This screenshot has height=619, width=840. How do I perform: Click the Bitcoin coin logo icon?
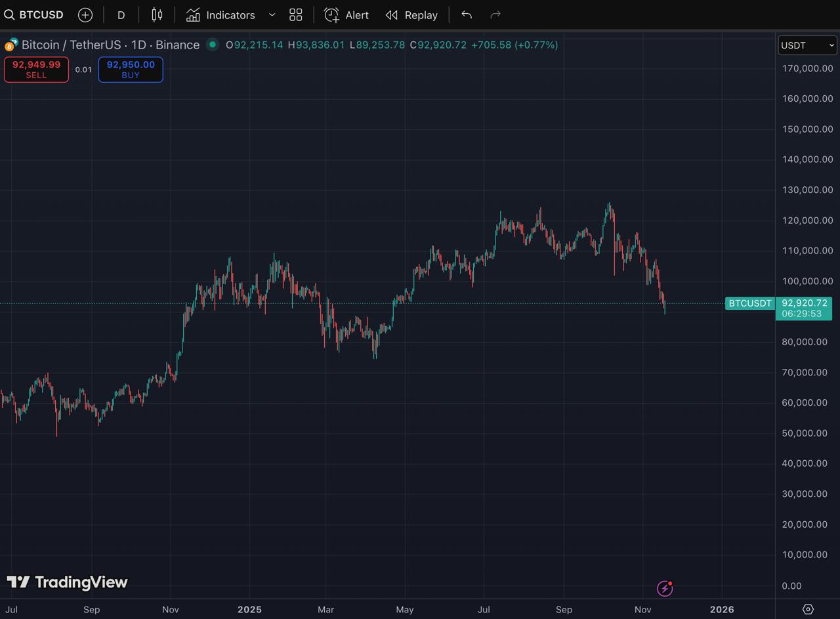click(x=10, y=45)
